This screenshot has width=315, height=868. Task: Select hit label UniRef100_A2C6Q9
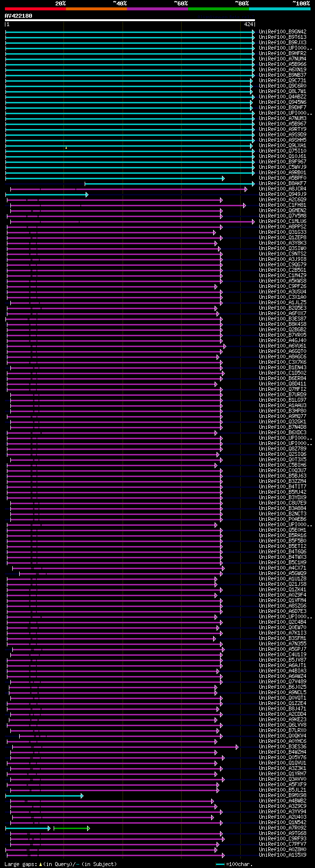[x=283, y=200]
